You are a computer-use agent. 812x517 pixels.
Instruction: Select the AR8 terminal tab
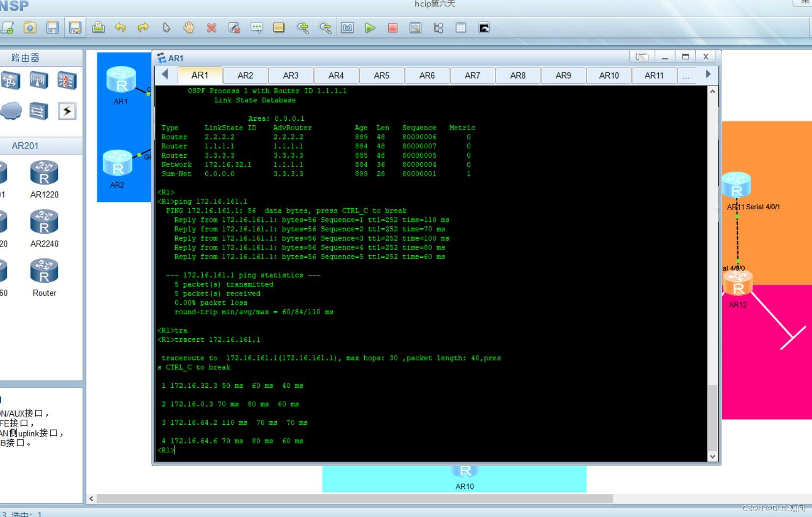[518, 76]
